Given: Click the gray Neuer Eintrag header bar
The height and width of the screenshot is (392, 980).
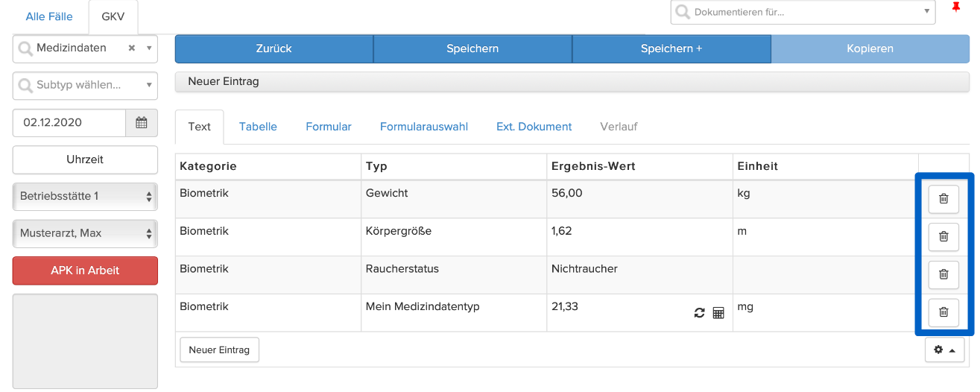Looking at the screenshot, I should (572, 81).
